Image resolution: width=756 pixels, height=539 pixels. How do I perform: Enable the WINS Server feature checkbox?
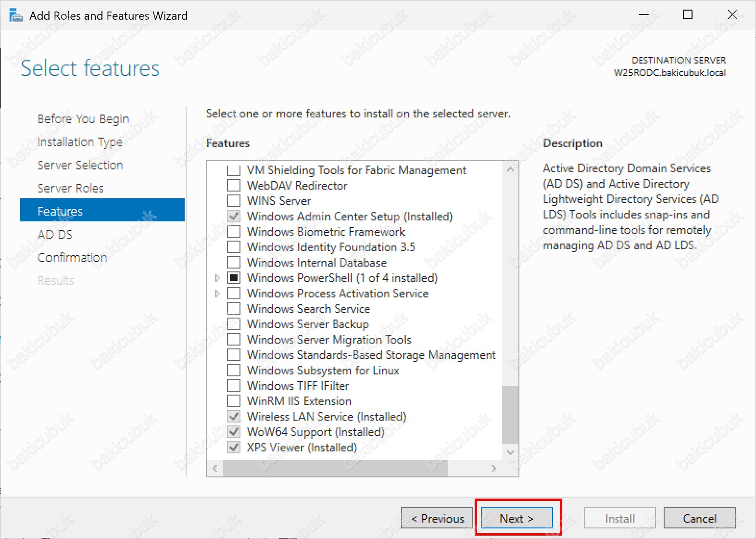234,201
